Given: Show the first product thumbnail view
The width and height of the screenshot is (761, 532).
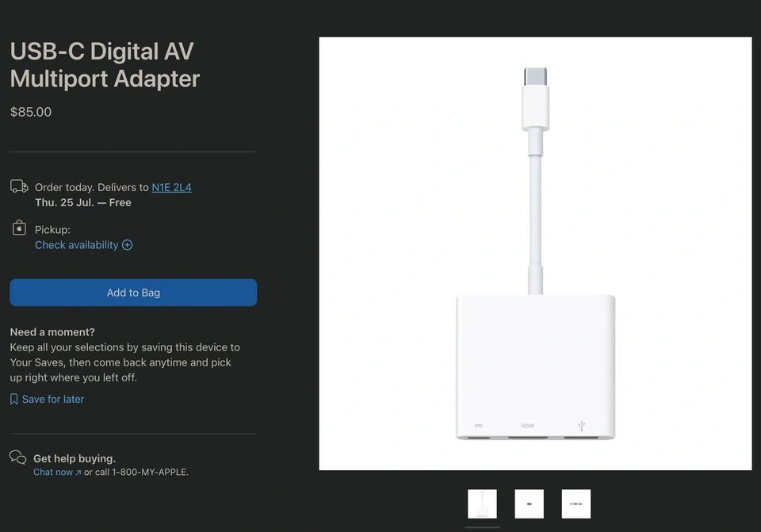Looking at the screenshot, I should (482, 504).
